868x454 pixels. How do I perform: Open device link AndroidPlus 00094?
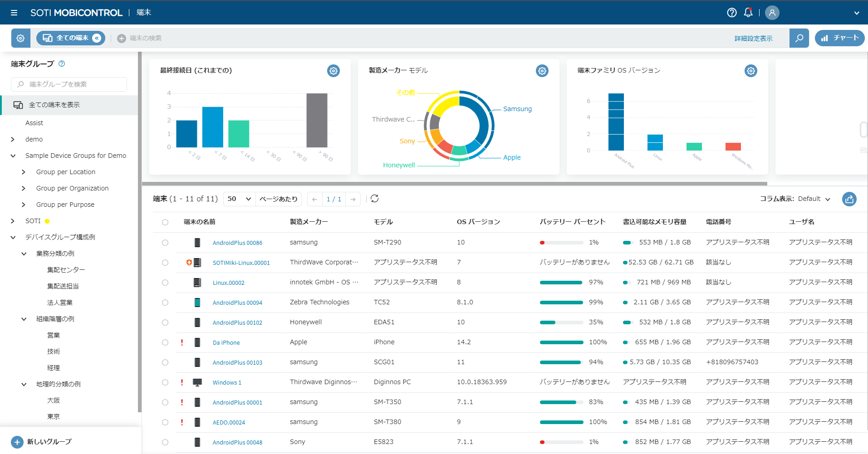pos(237,303)
